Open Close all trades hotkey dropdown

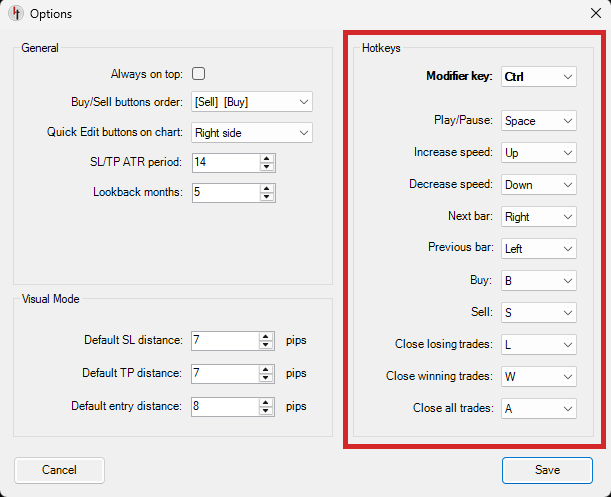pos(539,409)
